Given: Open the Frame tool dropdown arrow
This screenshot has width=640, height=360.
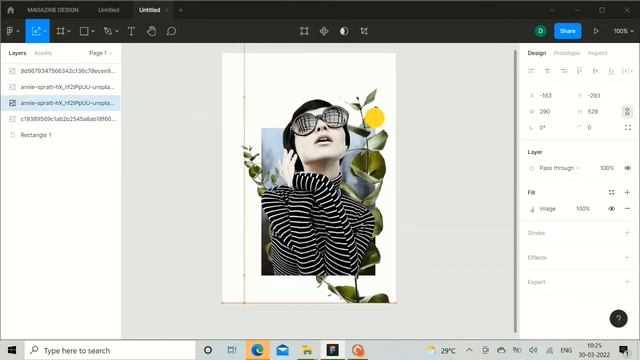Looking at the screenshot, I should coord(69,31).
